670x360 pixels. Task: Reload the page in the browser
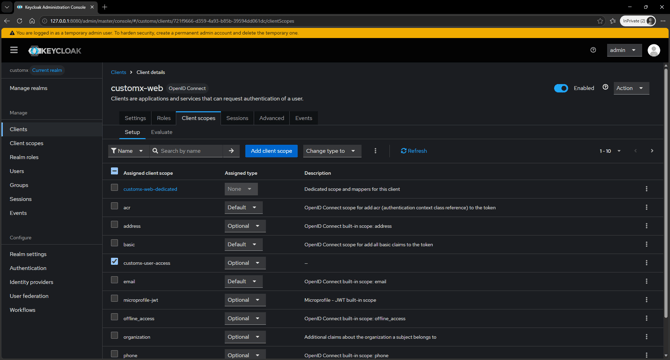tap(19, 20)
